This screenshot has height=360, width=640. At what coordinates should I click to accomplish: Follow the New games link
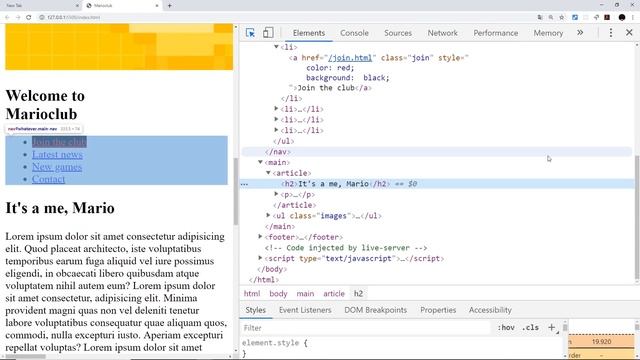tap(57, 167)
